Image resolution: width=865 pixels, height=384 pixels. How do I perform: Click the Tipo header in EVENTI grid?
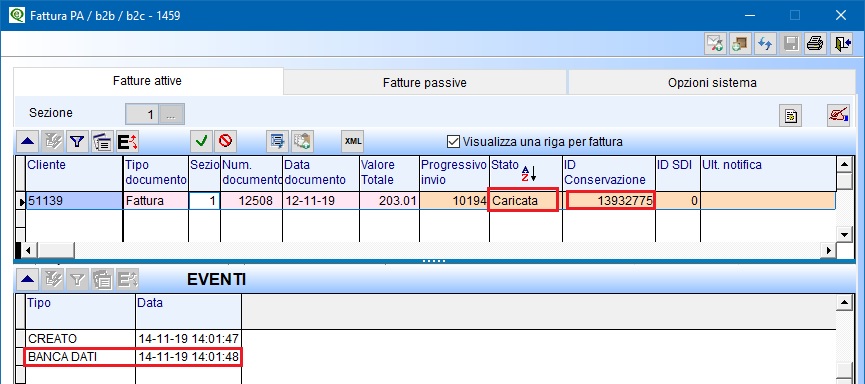point(80,311)
